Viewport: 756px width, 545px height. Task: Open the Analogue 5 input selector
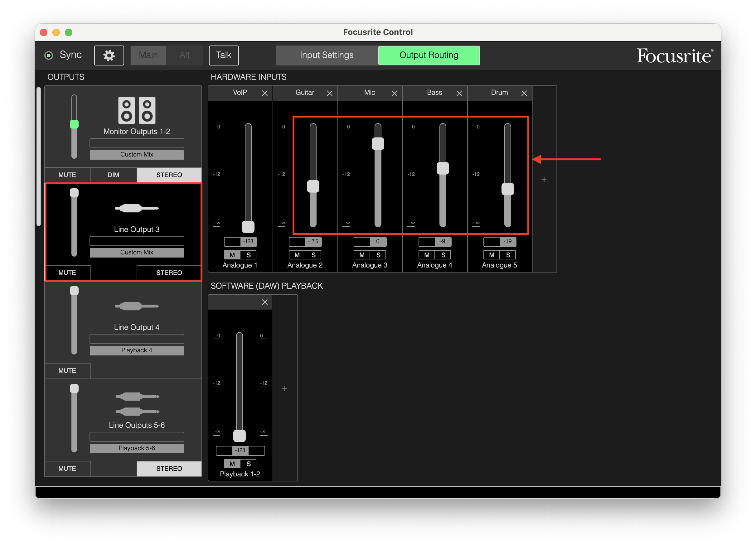[499, 266]
